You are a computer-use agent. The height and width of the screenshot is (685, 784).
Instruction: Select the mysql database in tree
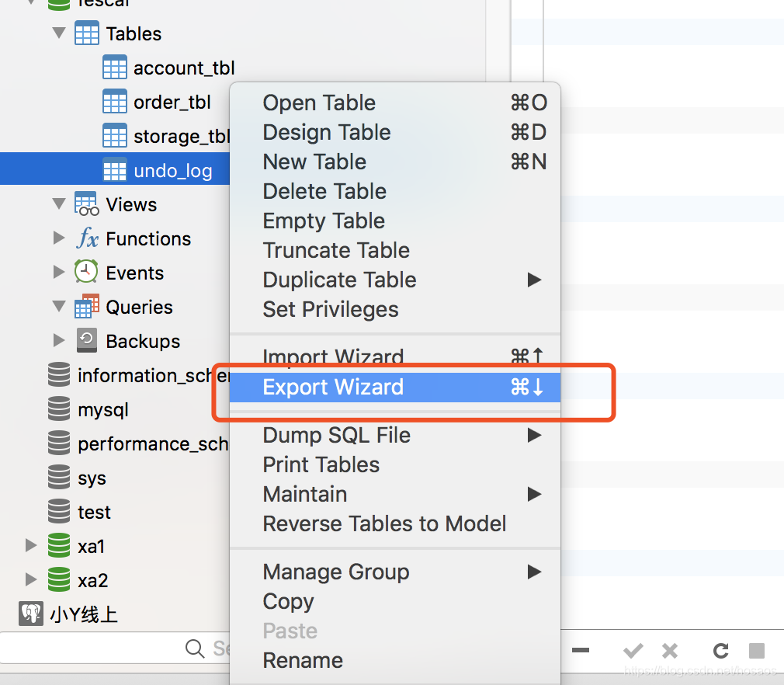point(102,409)
